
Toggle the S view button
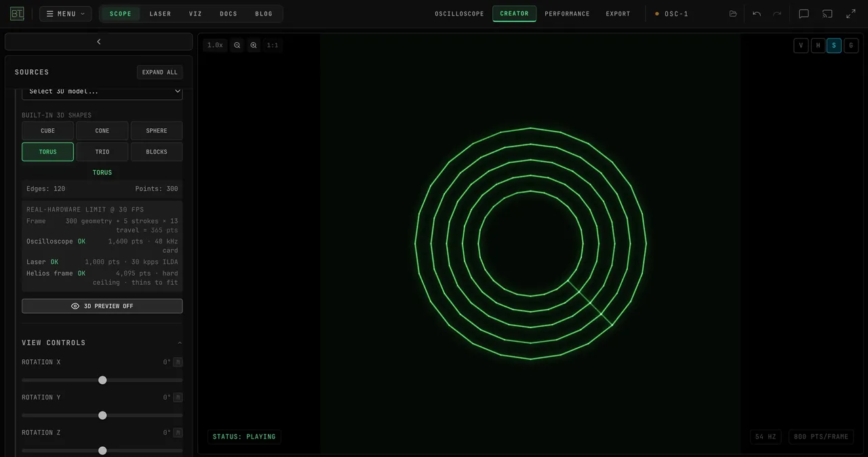point(834,45)
